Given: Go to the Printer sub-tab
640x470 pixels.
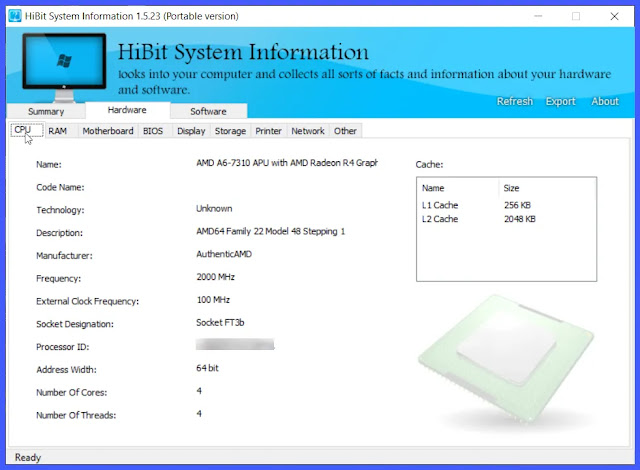Looking at the screenshot, I should (269, 131).
